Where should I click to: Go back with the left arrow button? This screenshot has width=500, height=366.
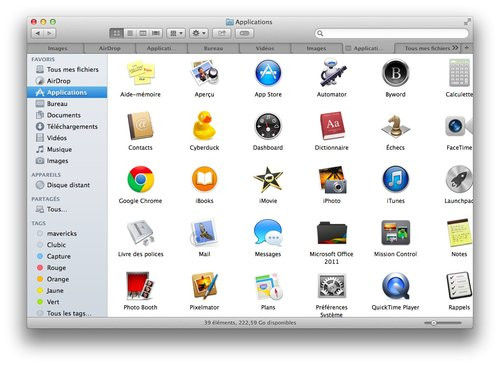tap(38, 33)
